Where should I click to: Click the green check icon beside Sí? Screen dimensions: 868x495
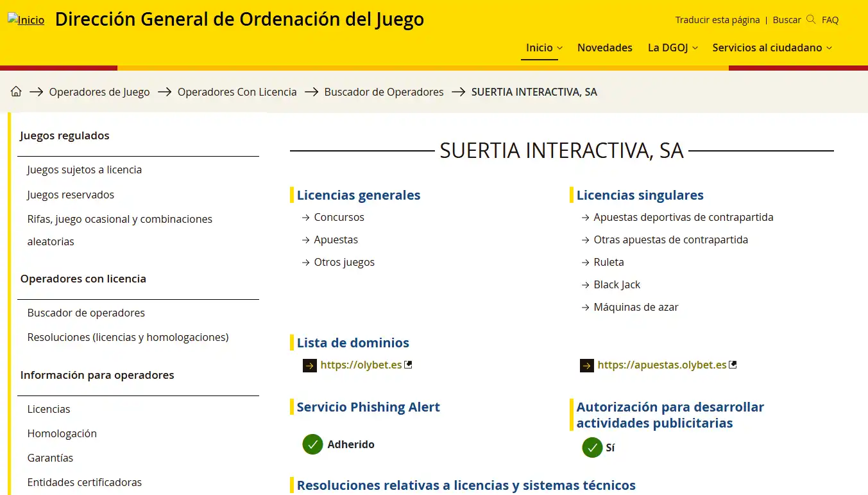[592, 447]
